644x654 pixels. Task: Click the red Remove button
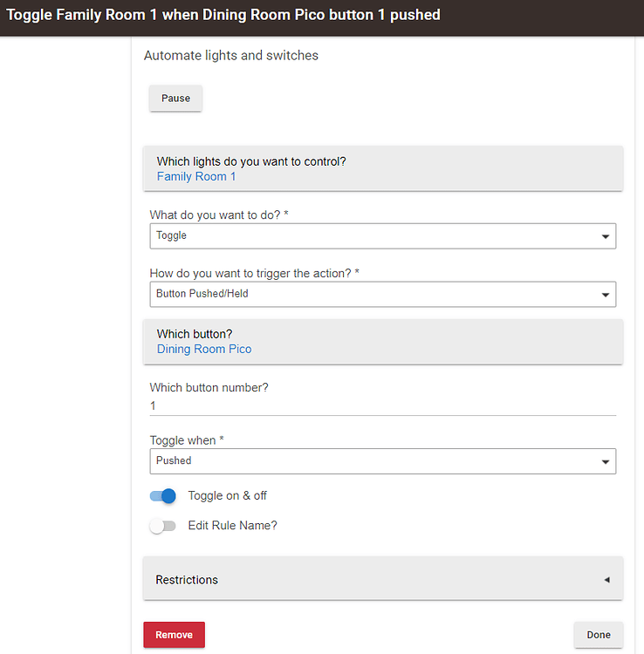click(174, 635)
